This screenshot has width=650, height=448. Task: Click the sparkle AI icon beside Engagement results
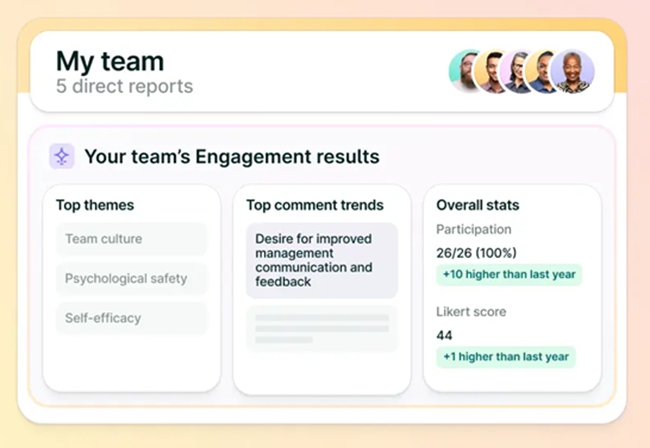62,156
